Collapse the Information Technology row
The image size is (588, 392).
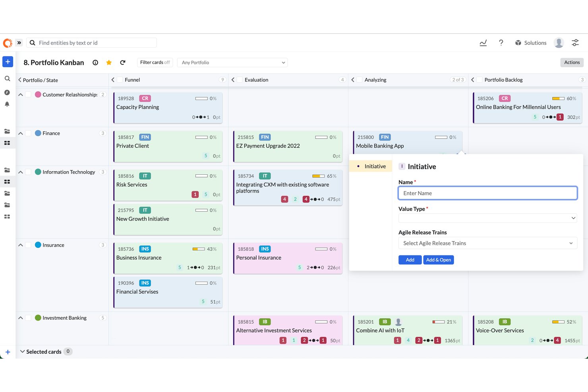click(20, 172)
